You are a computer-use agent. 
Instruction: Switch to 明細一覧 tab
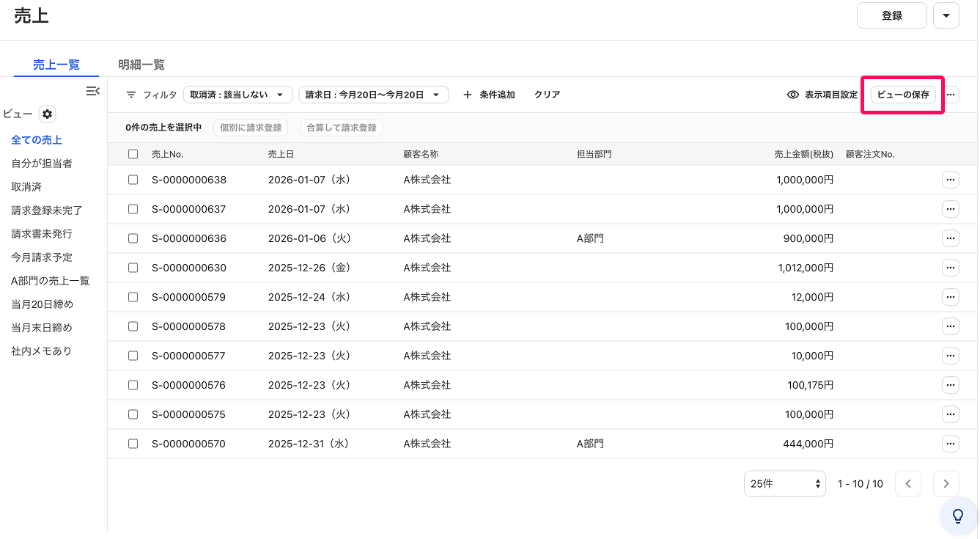(141, 65)
